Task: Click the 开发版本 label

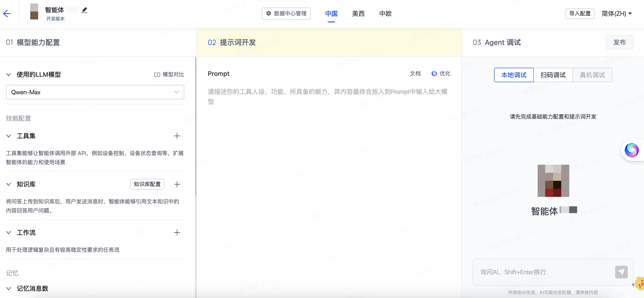Action: point(55,19)
